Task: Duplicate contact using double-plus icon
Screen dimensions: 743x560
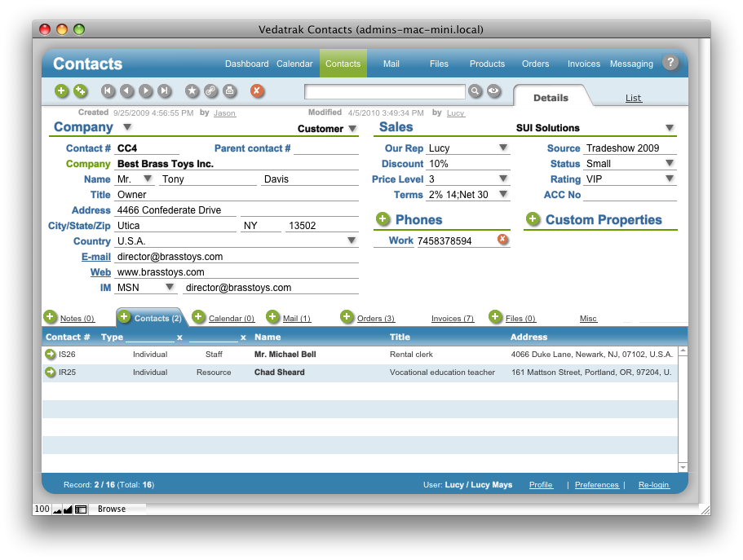Action: pyautogui.click(x=80, y=90)
